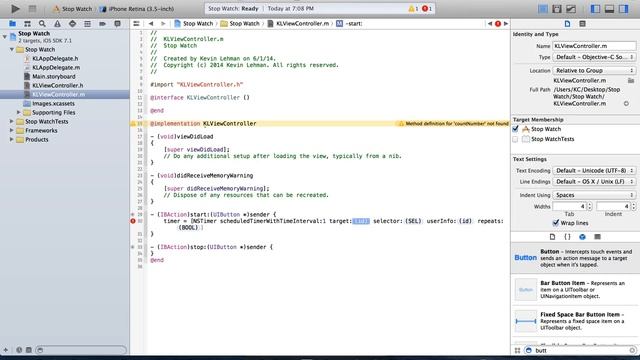Open the Breakpoint navigator icon

(x=102, y=24)
